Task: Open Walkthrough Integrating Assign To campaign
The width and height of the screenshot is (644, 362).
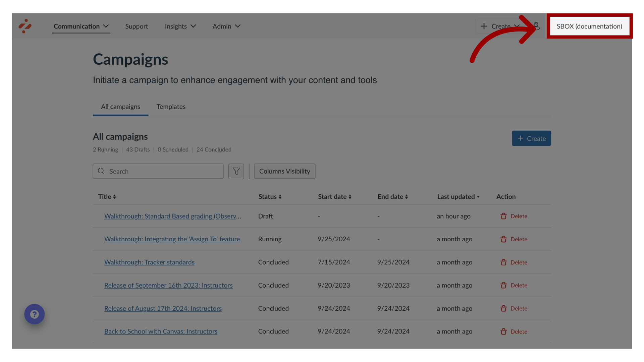Action: [x=172, y=239]
